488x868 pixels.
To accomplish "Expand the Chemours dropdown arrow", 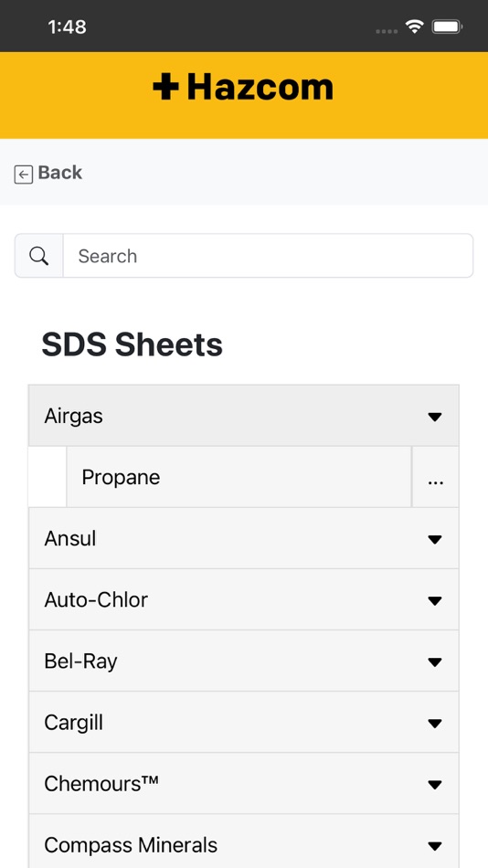I will pos(435,785).
